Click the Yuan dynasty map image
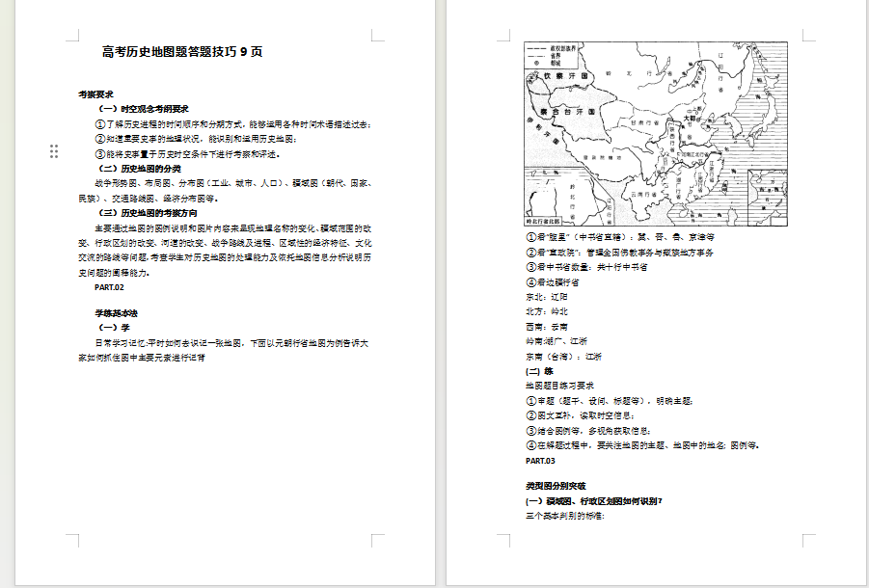The width and height of the screenshot is (869, 588). (656, 134)
